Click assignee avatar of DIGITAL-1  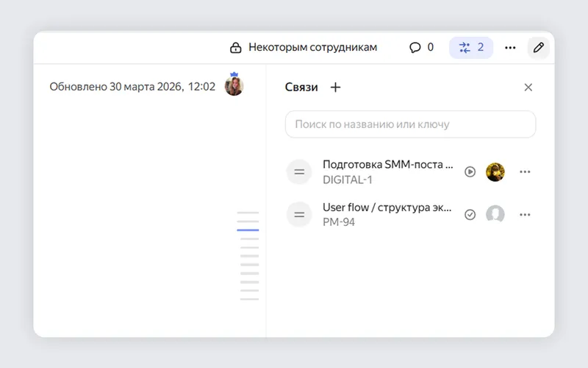click(x=495, y=172)
